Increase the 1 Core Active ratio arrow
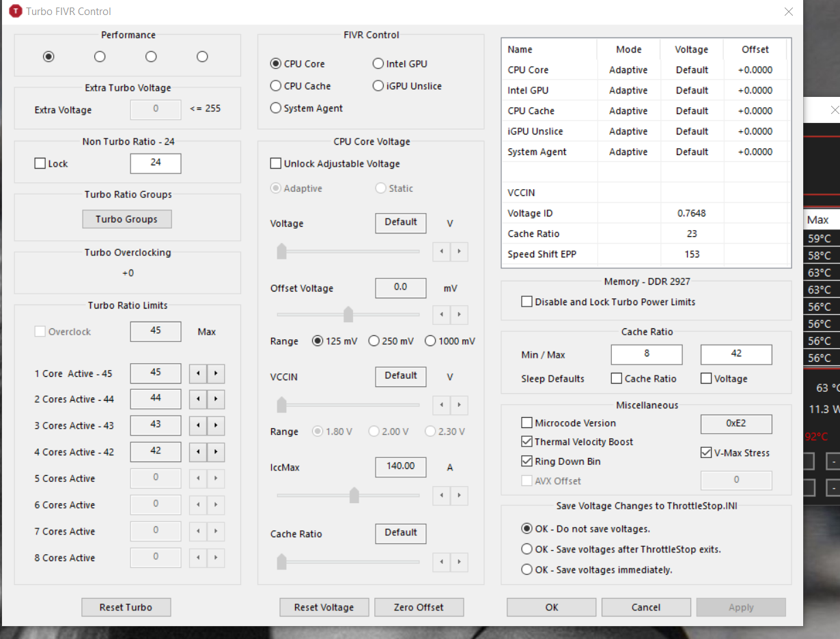 (x=216, y=373)
